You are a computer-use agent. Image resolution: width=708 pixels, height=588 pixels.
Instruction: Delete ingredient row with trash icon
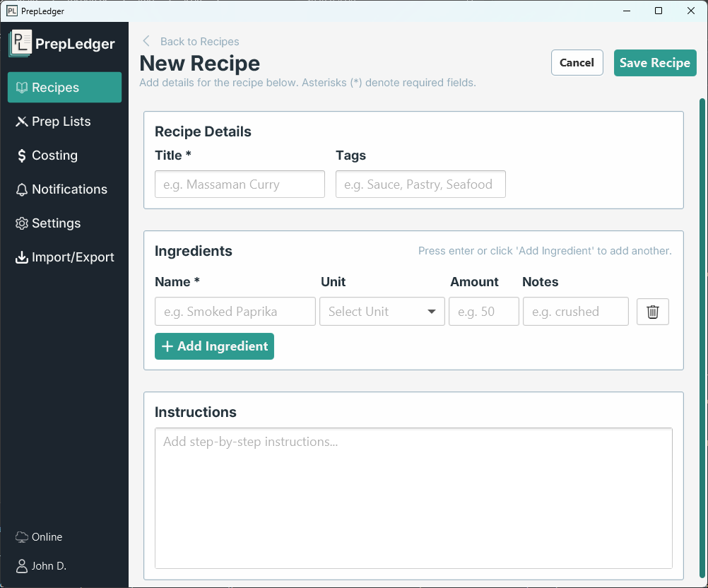point(652,312)
